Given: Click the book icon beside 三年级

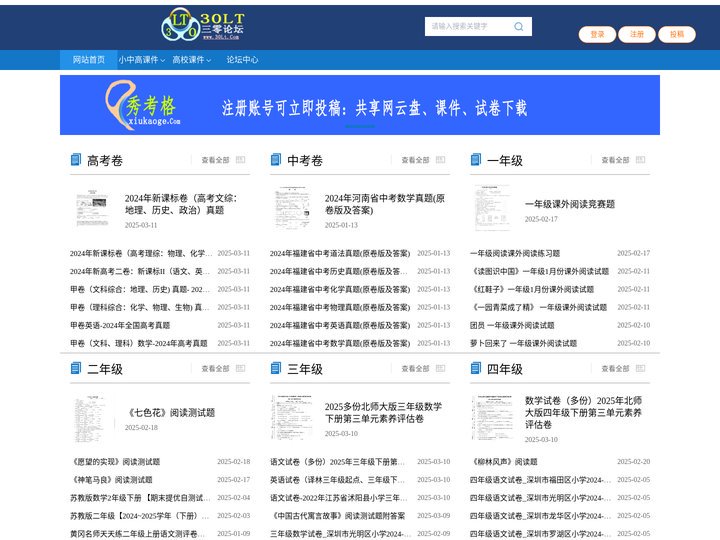Looking at the screenshot, I should (x=276, y=368).
